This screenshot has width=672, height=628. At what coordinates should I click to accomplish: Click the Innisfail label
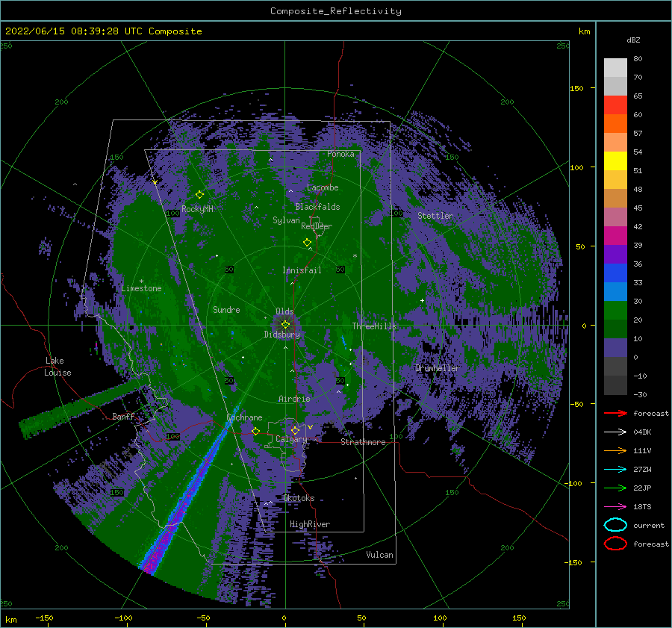pos(302,270)
